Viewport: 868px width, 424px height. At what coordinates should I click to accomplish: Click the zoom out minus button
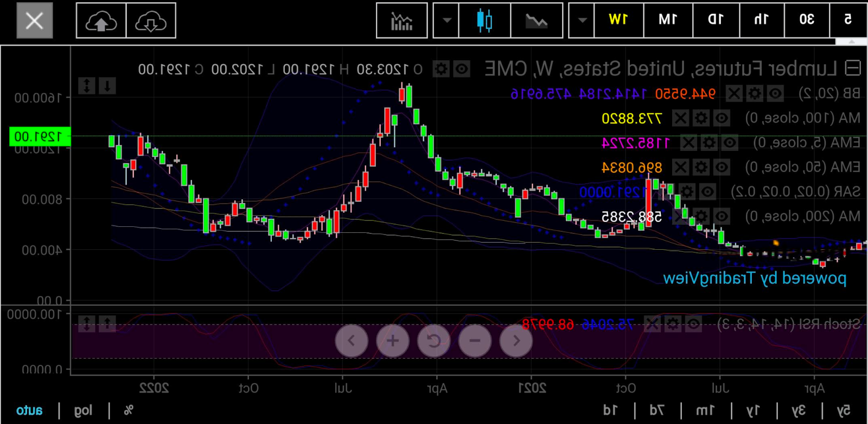click(475, 341)
